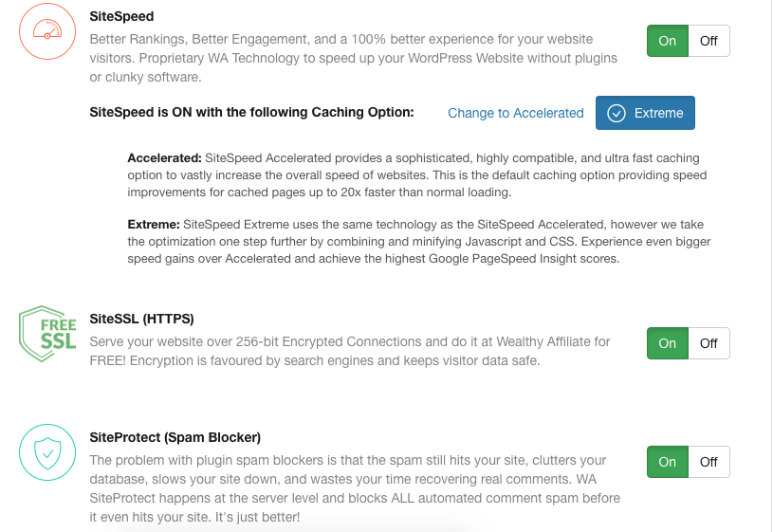The height and width of the screenshot is (532, 773).
Task: Click the Extreme description paragraph
Action: pyautogui.click(x=419, y=242)
